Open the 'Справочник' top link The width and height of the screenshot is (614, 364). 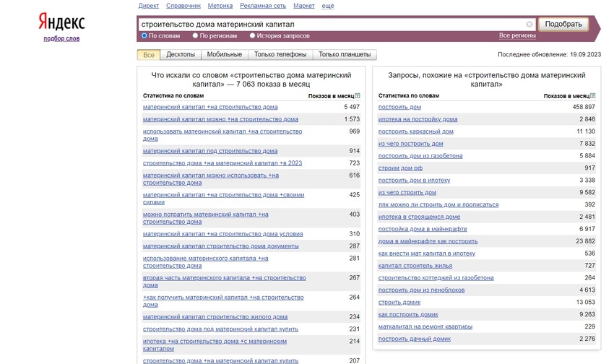coord(183,6)
